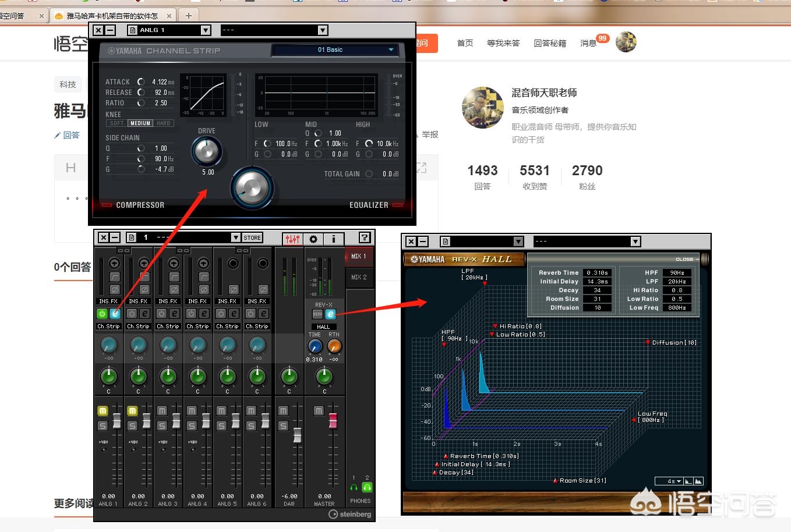The height and width of the screenshot is (532, 791).
Task: Invert phase on the ANLG 1 channel
Action: (115, 289)
